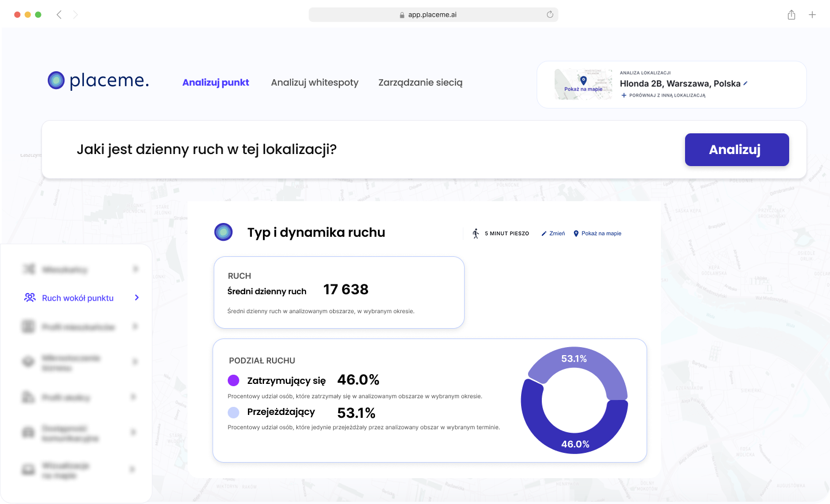The width and height of the screenshot is (830, 504).
Task: Click the lock icon in the address bar
Action: click(402, 15)
